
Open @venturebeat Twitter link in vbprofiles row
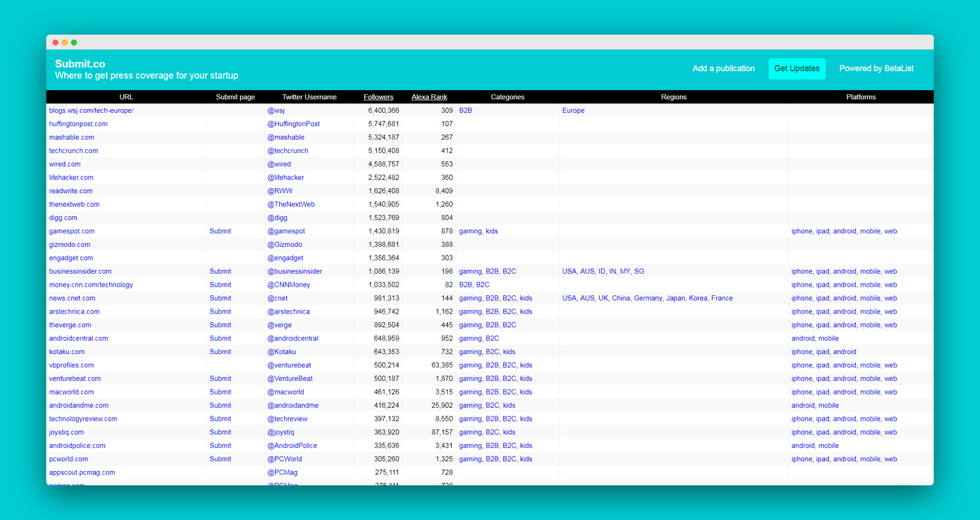tap(289, 366)
